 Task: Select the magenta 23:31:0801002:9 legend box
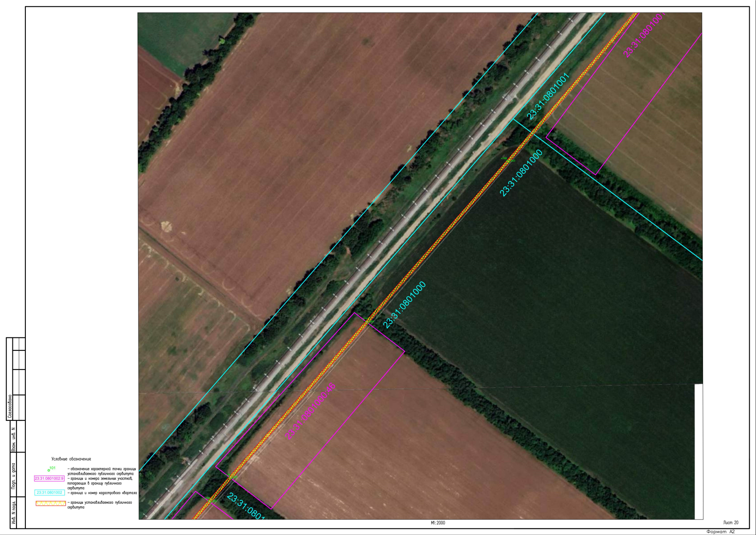[x=49, y=478]
